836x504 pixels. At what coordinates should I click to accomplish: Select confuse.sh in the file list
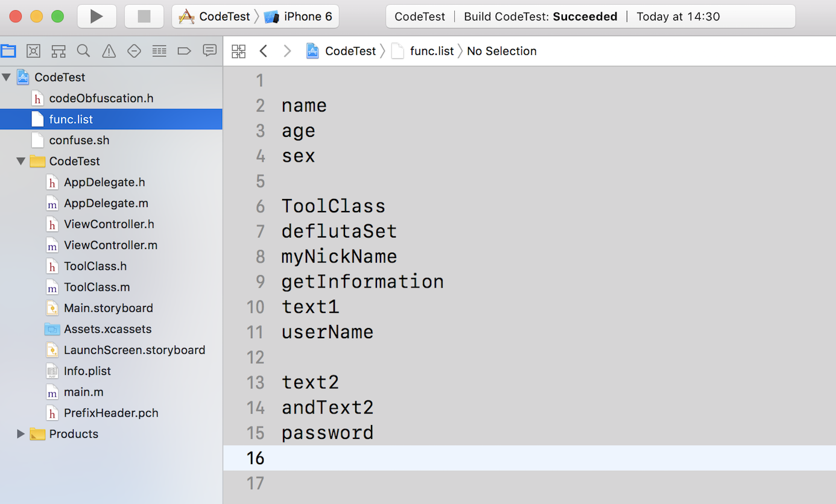(79, 140)
